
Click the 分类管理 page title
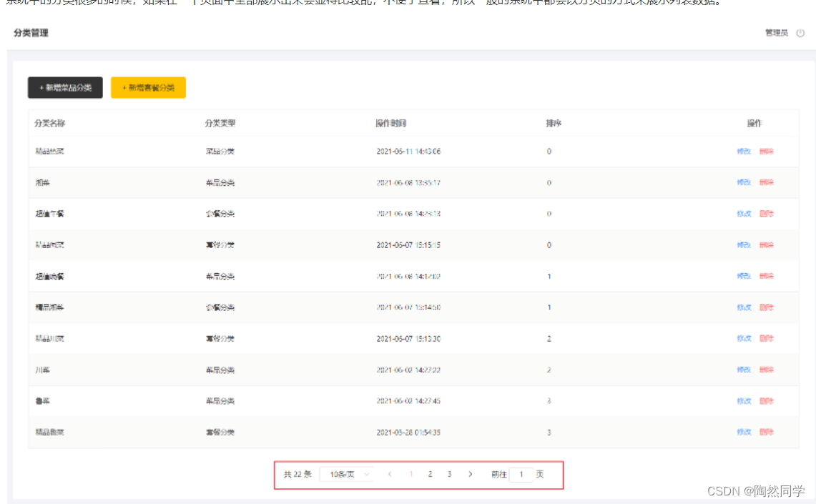pos(31,33)
